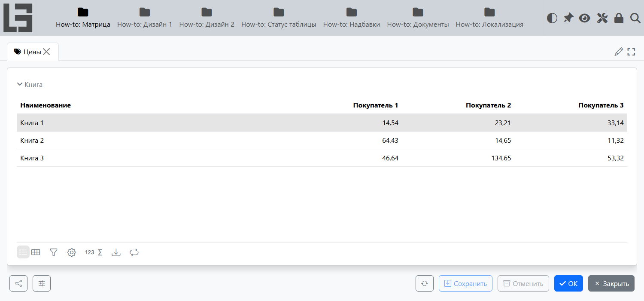Expand form to fullscreen icon
This screenshot has width=644, height=301.
point(631,52)
